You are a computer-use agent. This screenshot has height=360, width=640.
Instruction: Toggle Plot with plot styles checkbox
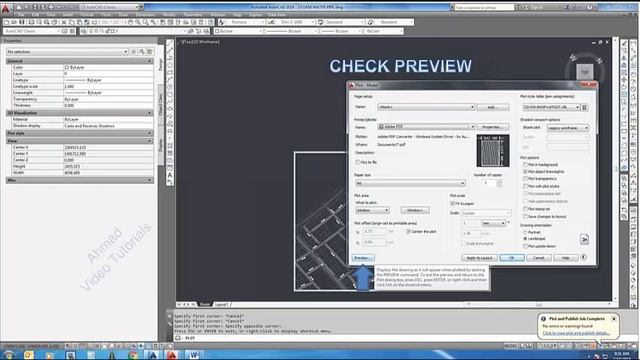[526, 186]
